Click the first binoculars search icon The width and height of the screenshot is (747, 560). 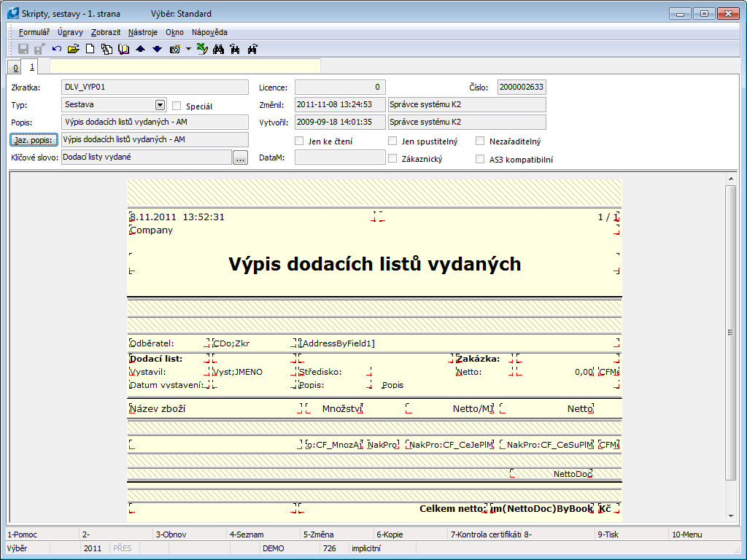[x=218, y=49]
